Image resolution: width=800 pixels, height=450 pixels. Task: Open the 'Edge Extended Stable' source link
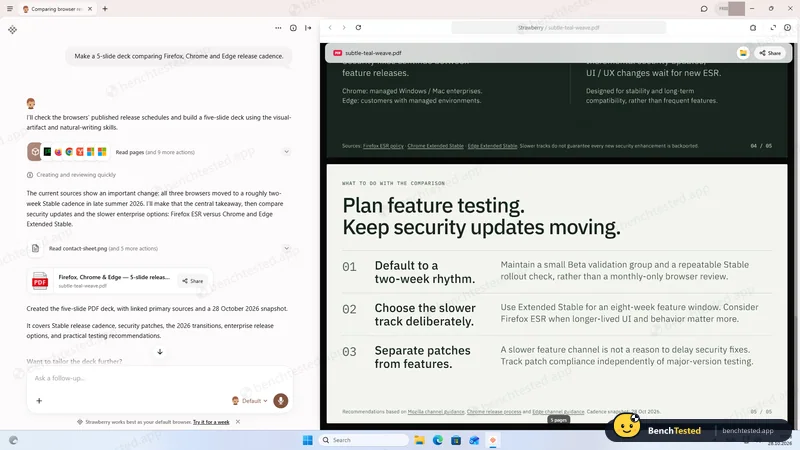pyautogui.click(x=492, y=146)
